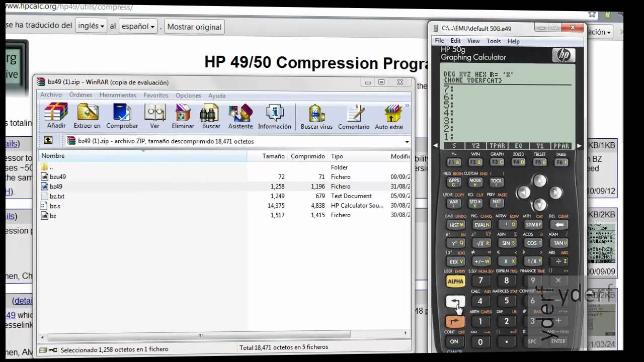Click the F3 C GRAPH key on calculator
The height and width of the screenshot is (362, 644).
pyautogui.click(x=497, y=162)
